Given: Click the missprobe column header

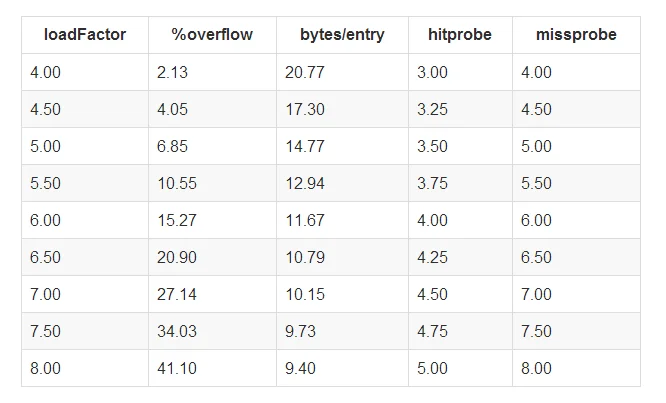Looking at the screenshot, I should click(576, 35).
